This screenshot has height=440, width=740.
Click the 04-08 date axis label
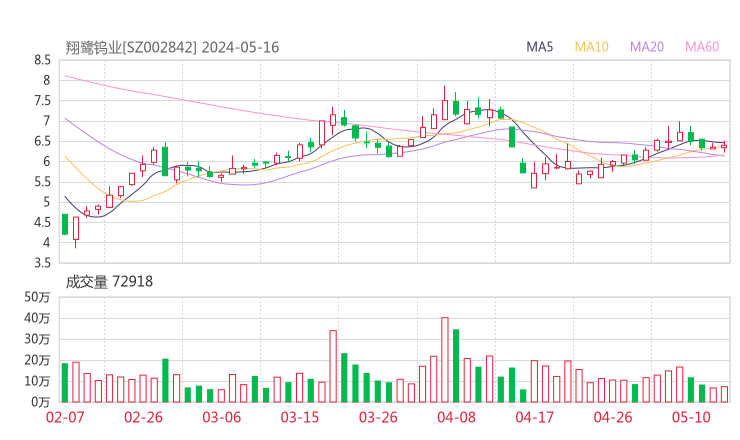pyautogui.click(x=456, y=417)
